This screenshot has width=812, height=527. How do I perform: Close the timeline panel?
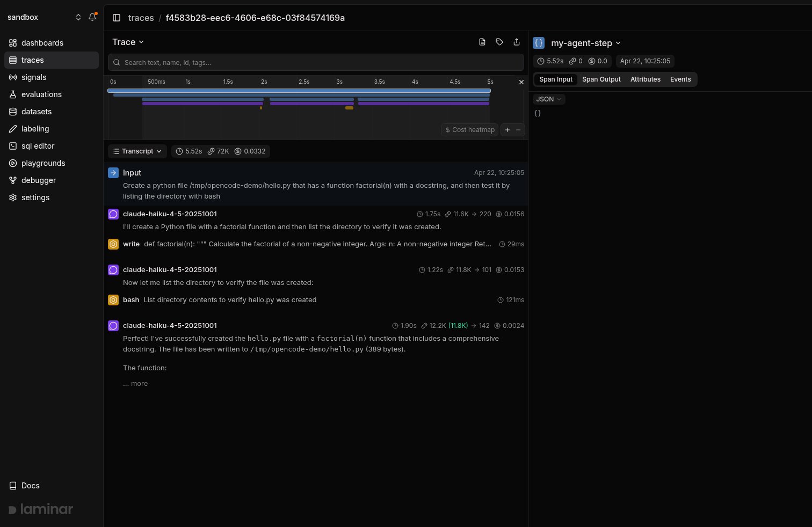(521, 82)
